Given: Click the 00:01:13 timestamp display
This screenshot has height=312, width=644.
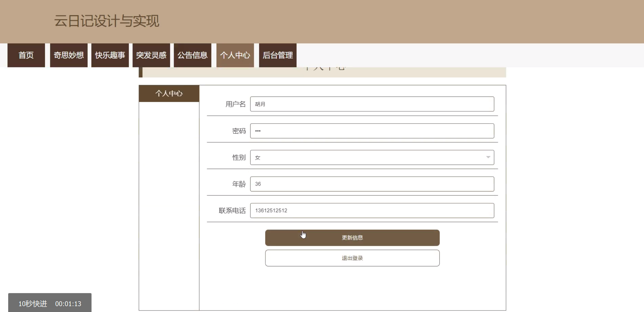Looking at the screenshot, I should coord(68,304).
